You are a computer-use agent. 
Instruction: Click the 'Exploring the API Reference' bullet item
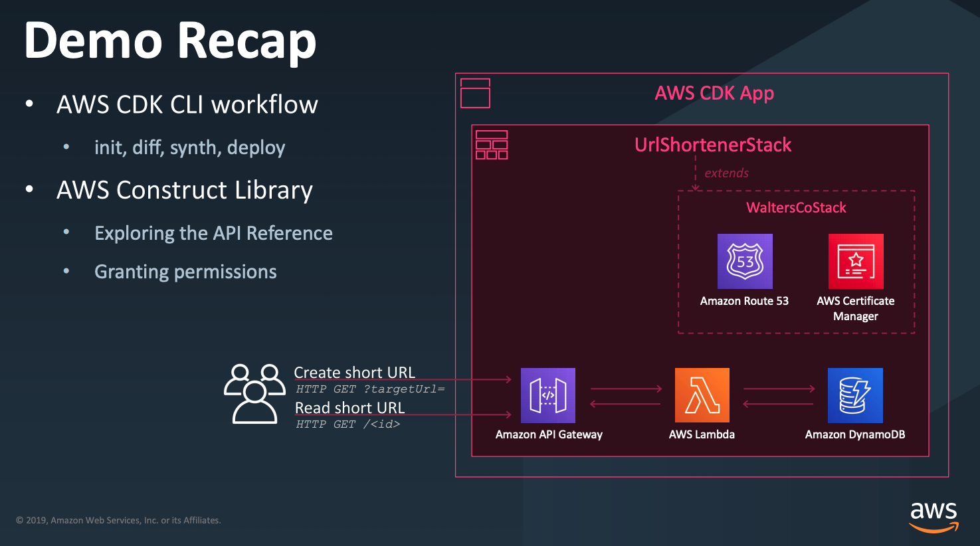point(213,232)
